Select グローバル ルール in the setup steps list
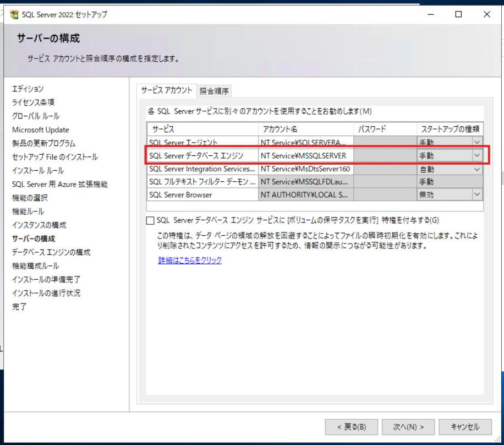This screenshot has width=504, height=445. tap(36, 116)
